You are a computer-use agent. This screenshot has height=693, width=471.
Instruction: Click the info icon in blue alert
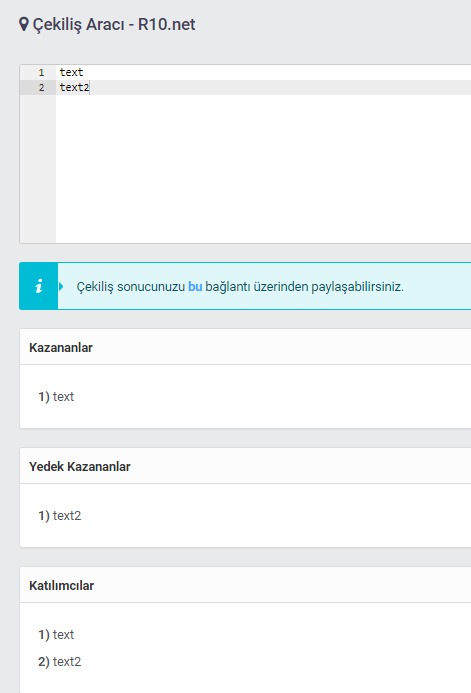pyautogui.click(x=39, y=286)
